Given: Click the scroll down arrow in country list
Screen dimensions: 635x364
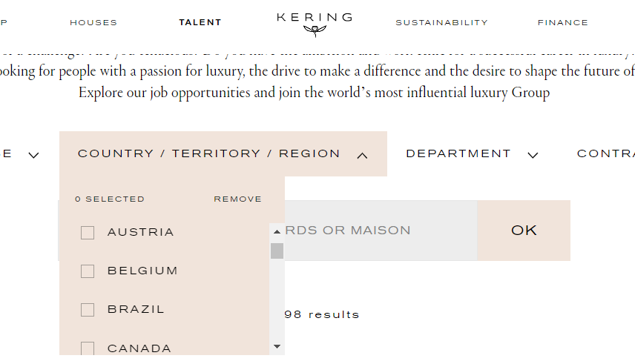Looking at the screenshot, I should [x=277, y=347].
